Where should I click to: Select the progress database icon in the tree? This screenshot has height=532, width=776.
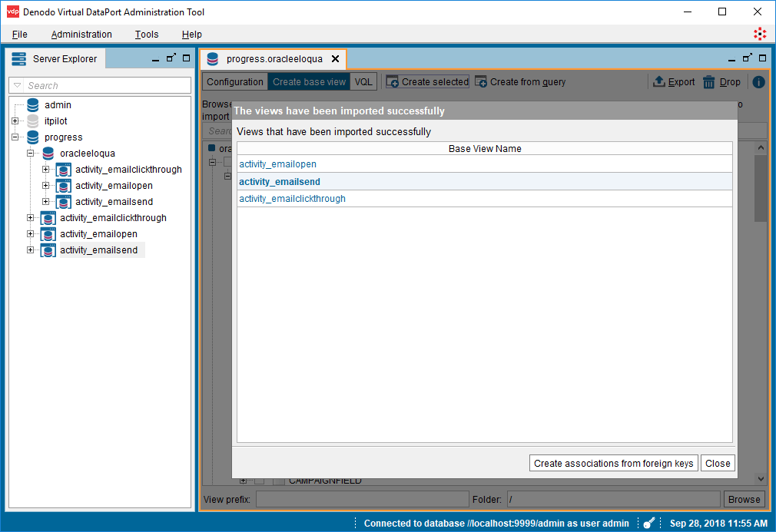pos(33,137)
